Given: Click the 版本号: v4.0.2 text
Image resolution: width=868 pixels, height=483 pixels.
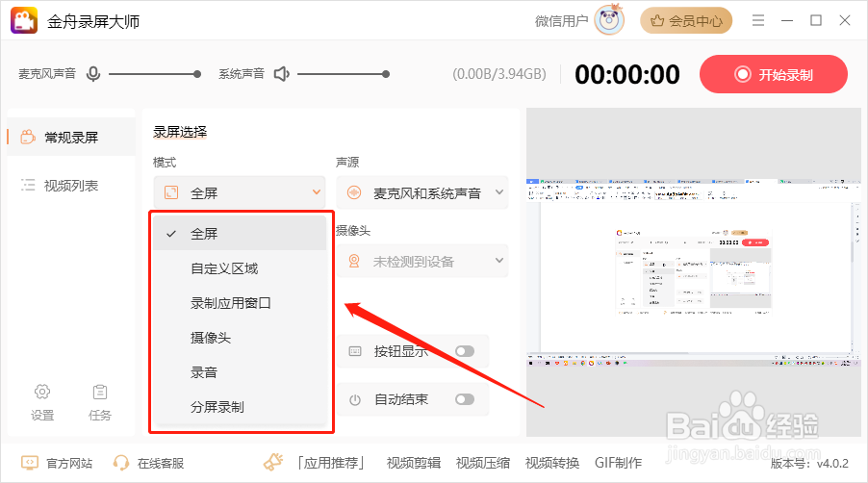Looking at the screenshot, I should click(x=809, y=464).
